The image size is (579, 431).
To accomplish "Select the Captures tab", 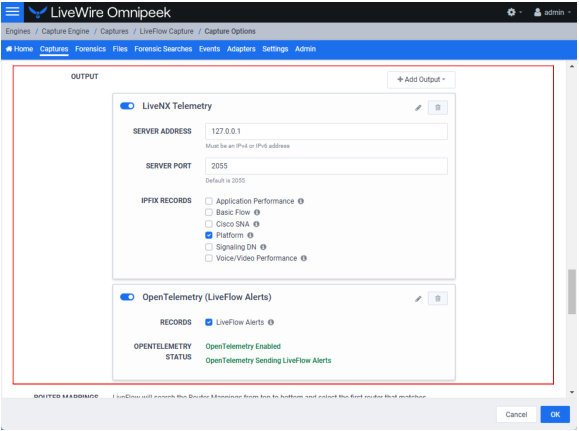I will coord(54,49).
